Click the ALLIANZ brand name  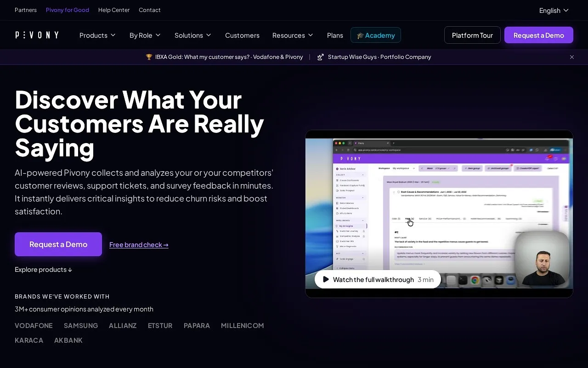(123, 326)
